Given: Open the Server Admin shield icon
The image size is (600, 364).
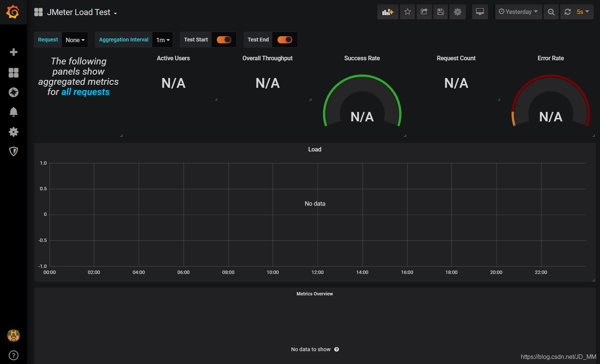Looking at the screenshot, I should tap(14, 151).
